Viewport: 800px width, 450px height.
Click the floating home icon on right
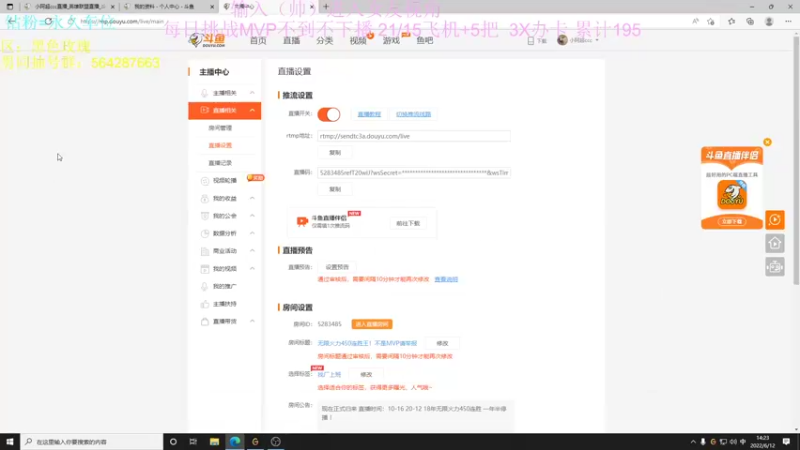[x=774, y=243]
